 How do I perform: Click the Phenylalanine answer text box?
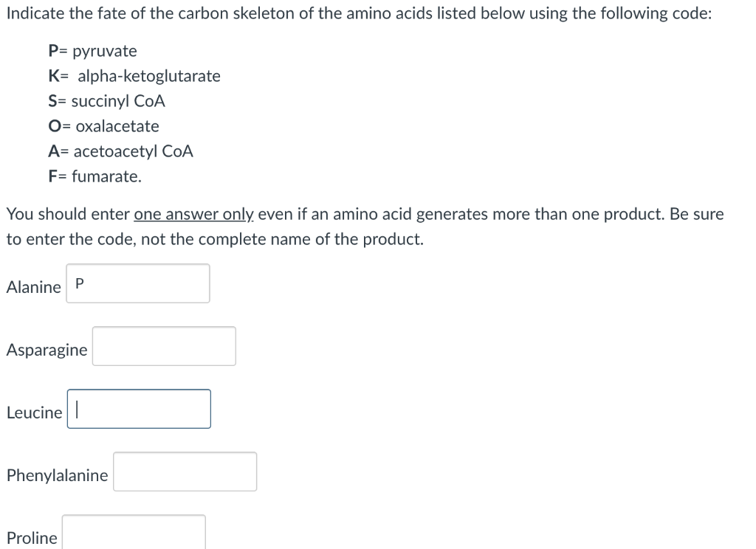point(185,472)
